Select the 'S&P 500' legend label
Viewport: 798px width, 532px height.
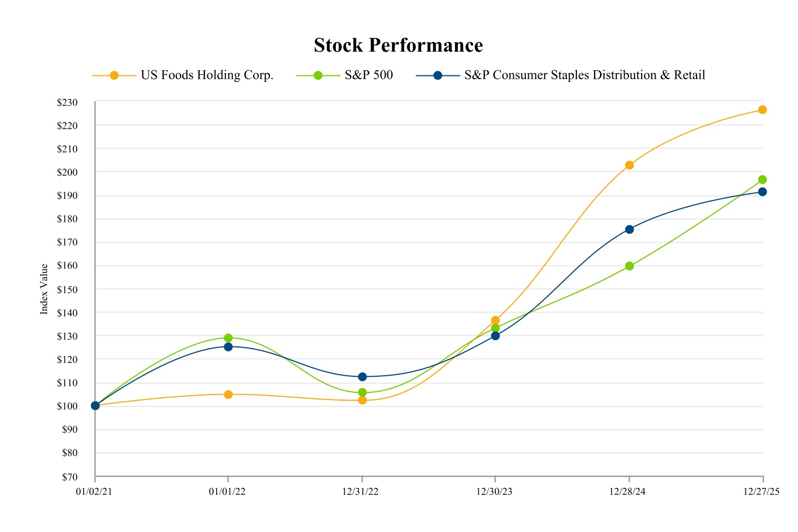point(369,75)
